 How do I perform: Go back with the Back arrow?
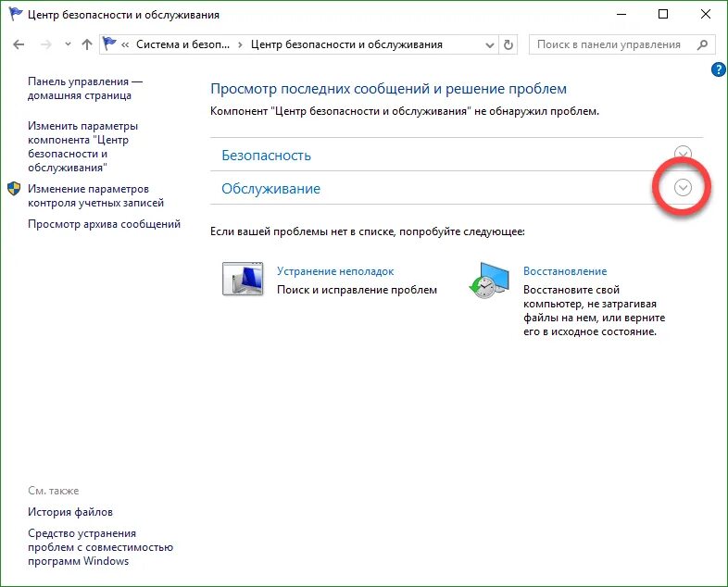(19, 44)
